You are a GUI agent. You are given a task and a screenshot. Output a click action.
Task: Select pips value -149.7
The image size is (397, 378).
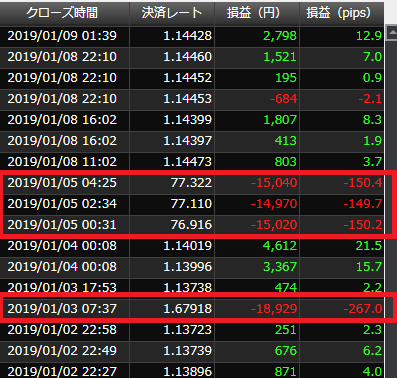click(363, 203)
